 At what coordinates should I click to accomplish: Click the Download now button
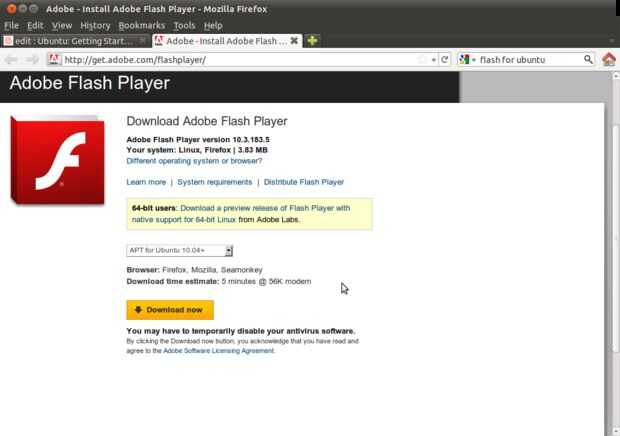pyautogui.click(x=170, y=310)
